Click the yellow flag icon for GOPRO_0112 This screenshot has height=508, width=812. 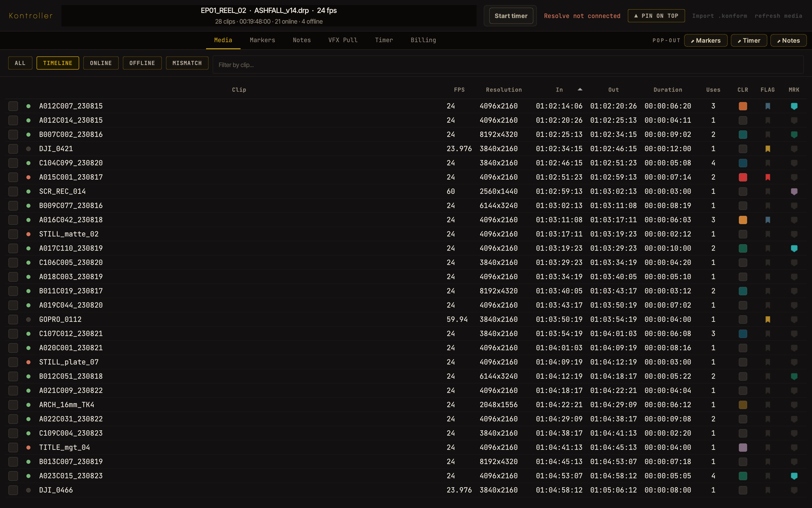point(768,320)
